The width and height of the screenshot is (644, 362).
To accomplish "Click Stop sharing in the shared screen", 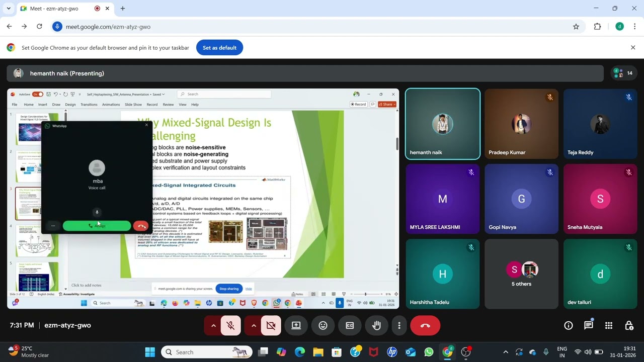I will point(229,289).
